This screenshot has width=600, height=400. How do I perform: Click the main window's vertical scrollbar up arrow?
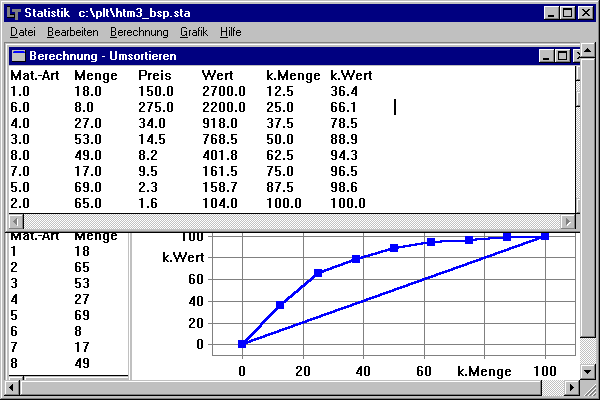[586, 52]
